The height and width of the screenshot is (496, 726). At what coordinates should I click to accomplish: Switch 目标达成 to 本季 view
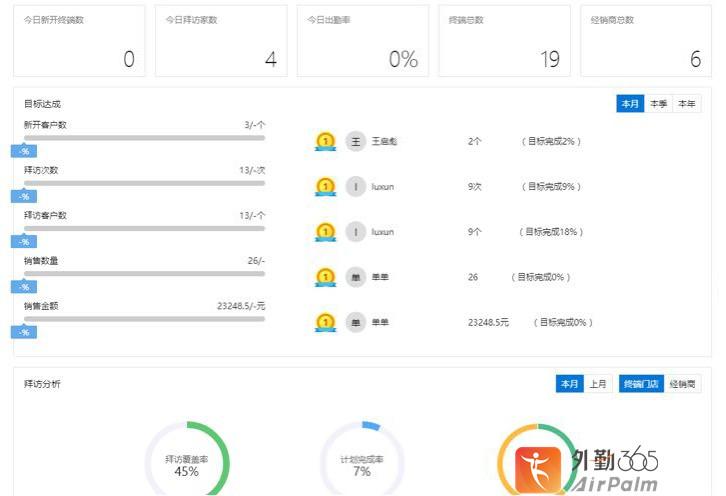(x=658, y=104)
